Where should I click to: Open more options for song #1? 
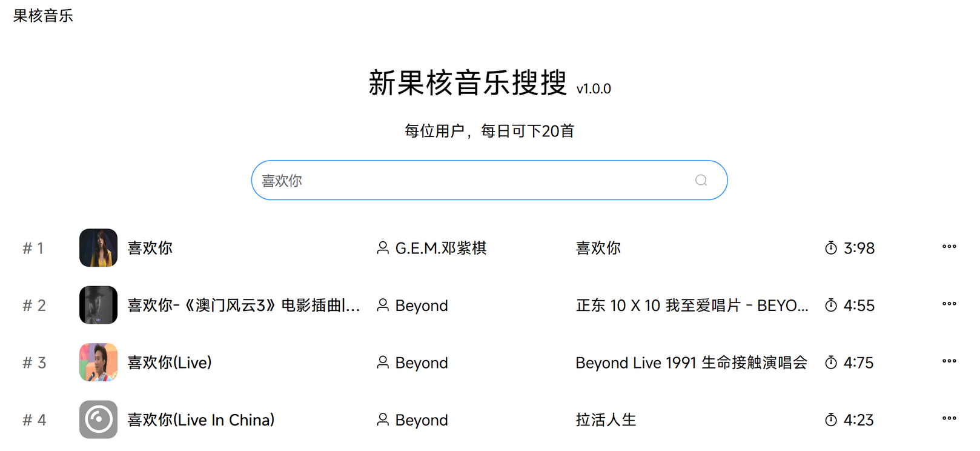click(949, 247)
